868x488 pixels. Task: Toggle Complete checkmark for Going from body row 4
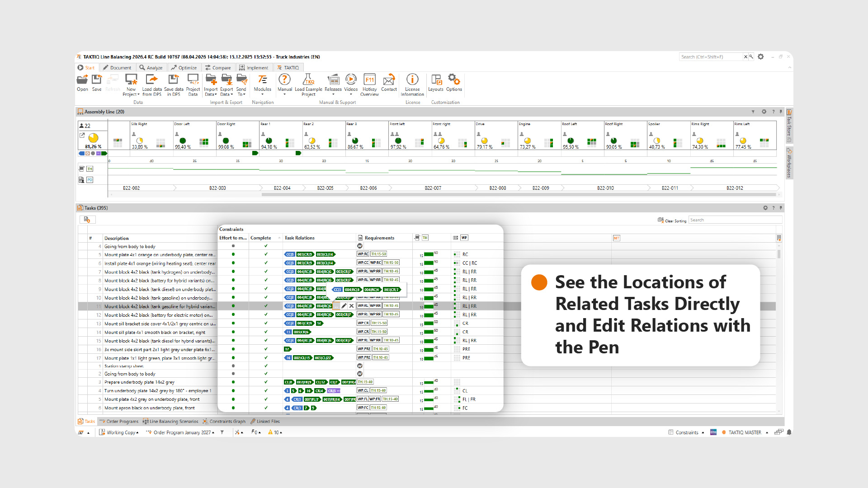(266, 246)
